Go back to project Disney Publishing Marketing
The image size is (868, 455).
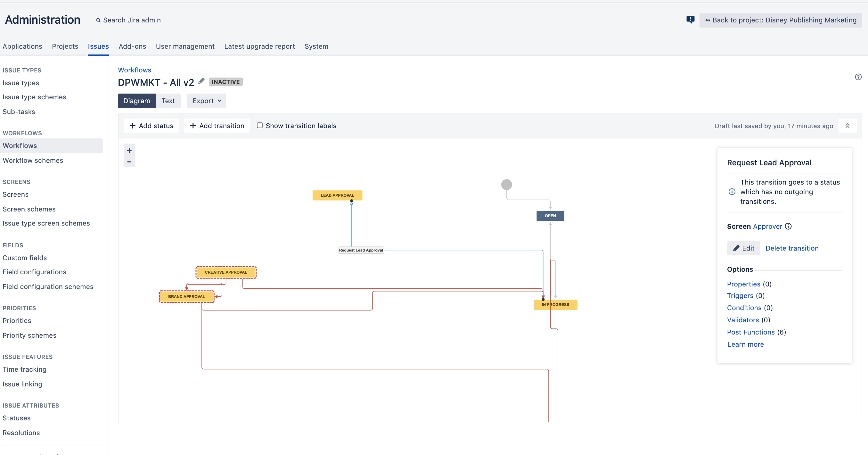(781, 20)
